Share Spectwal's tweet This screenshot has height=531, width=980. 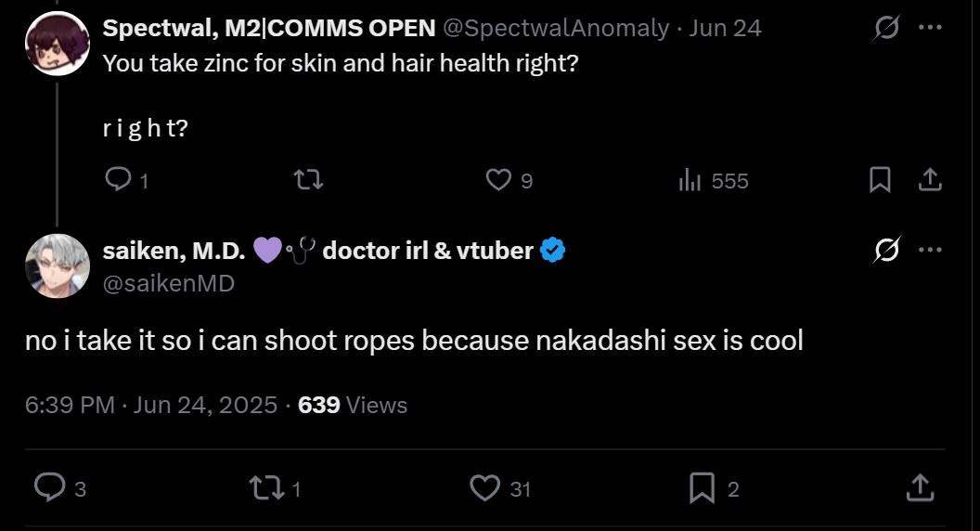click(x=929, y=179)
